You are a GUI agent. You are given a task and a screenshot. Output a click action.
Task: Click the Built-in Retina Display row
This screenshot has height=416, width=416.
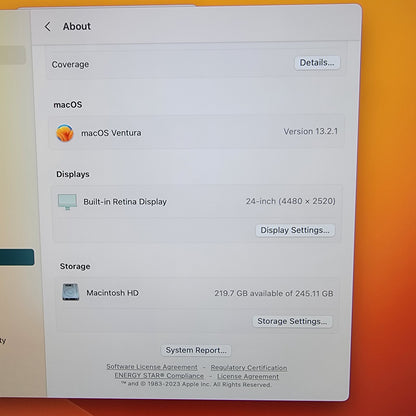(197, 202)
